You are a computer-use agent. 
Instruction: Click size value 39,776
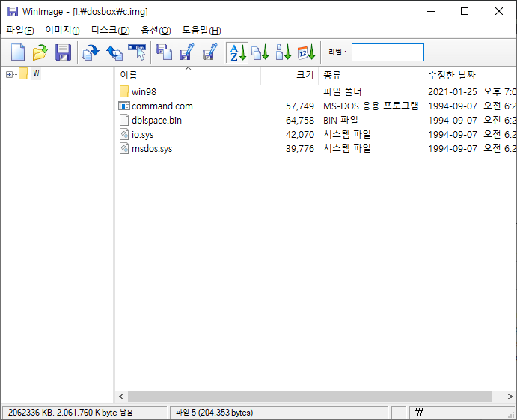pyautogui.click(x=300, y=148)
